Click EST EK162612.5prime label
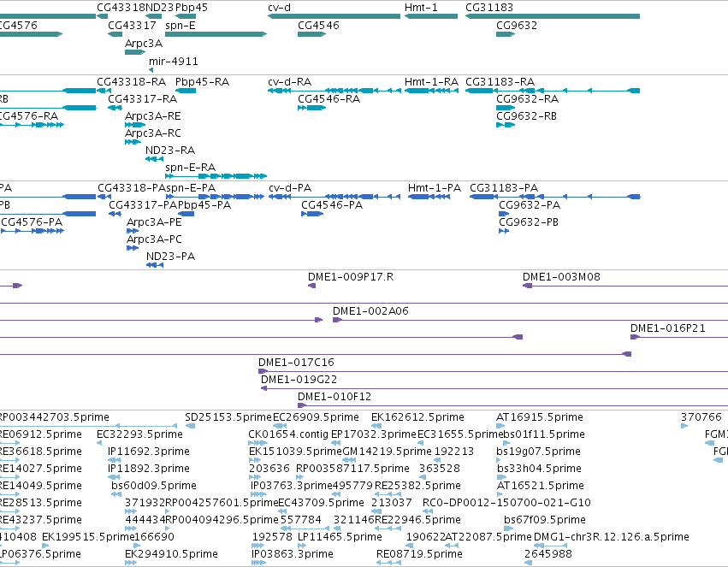Screen dimensions: 728x567 click(x=417, y=417)
